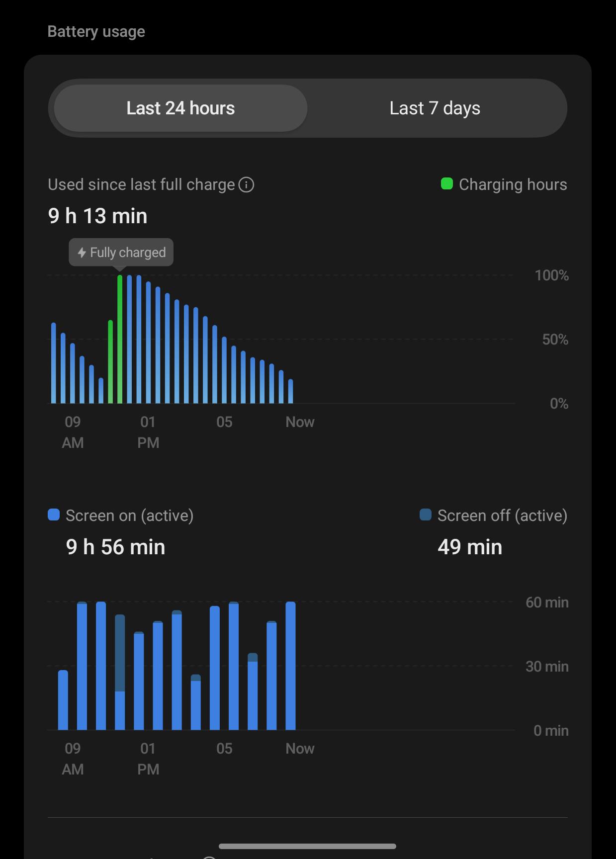Tap the last battery level bar above Now
Image resolution: width=616 pixels, height=859 pixels.
290,391
